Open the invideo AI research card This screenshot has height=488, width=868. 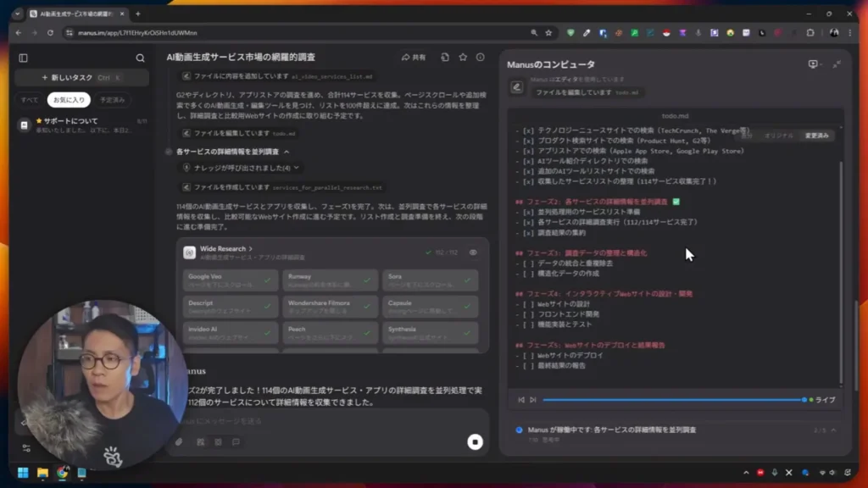coord(230,332)
